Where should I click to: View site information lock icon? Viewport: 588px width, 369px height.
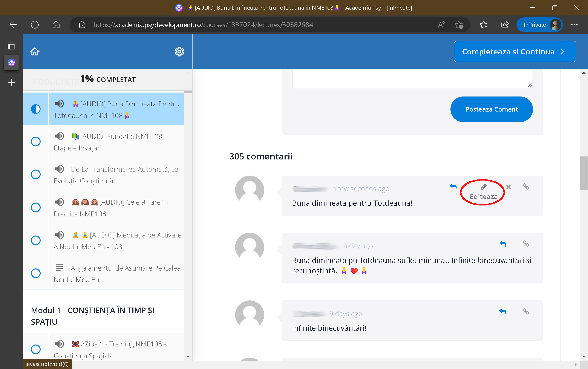pyautogui.click(x=82, y=25)
